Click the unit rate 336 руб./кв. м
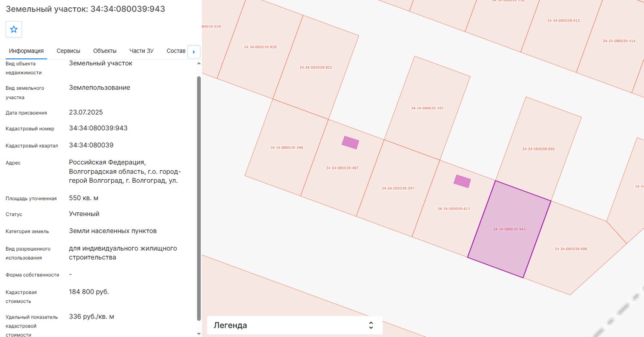The width and height of the screenshot is (644, 337). pos(91,317)
